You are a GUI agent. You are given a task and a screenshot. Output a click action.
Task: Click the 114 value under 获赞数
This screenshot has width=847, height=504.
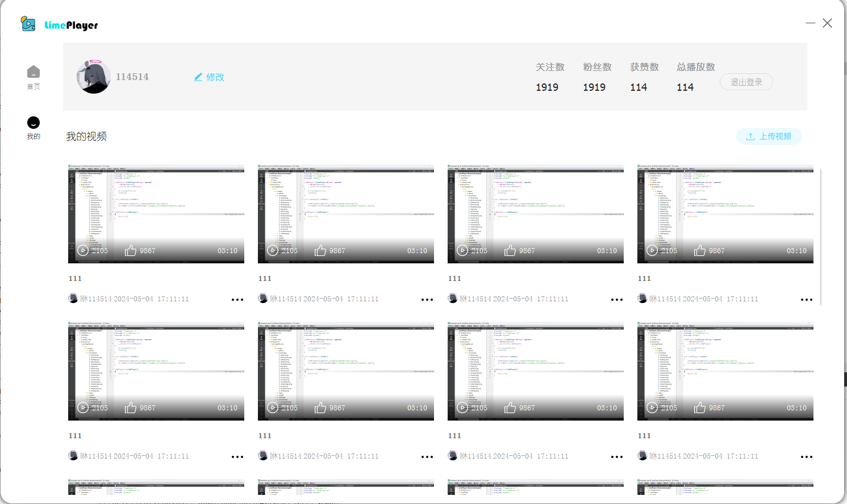[639, 87]
